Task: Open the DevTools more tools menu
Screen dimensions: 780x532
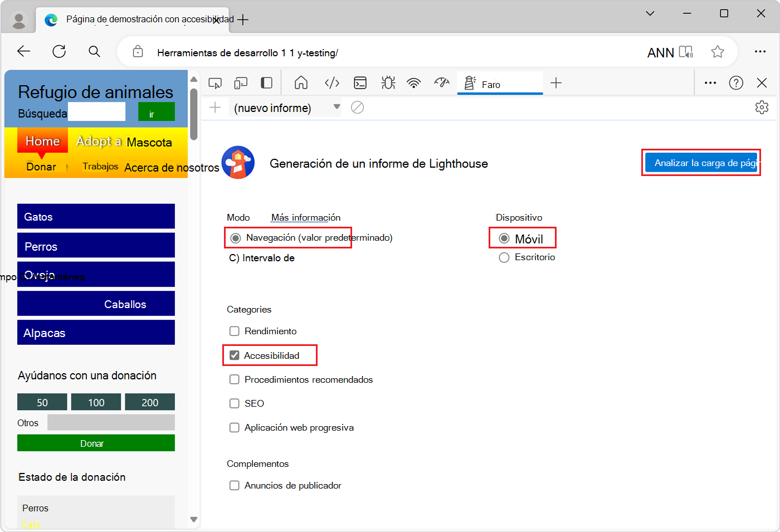Action: (x=710, y=82)
